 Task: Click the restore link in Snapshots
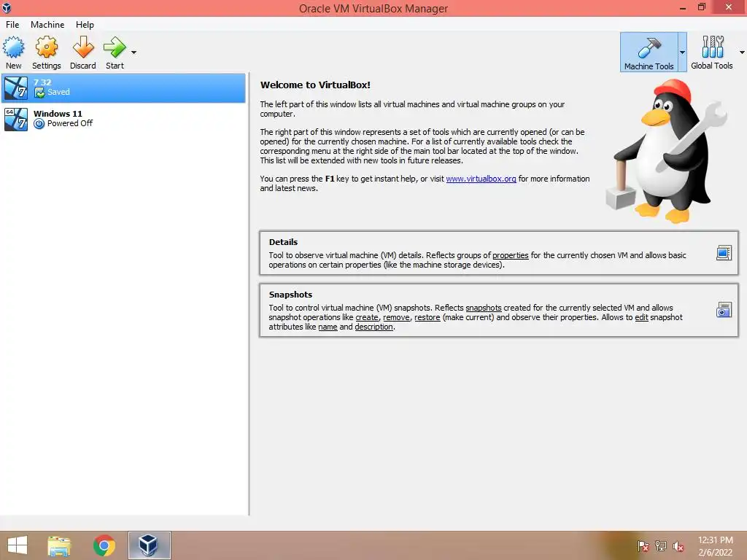pos(427,317)
